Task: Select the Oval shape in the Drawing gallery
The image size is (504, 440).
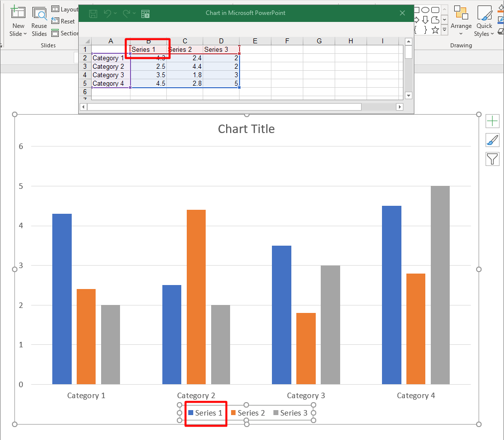Action: [x=425, y=9]
